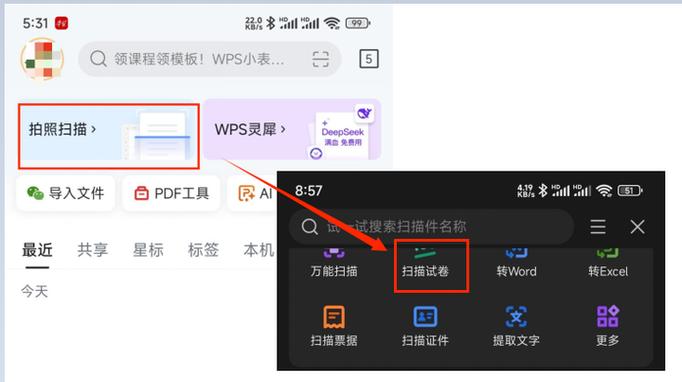Tap the magnifier icon in home search bar

click(x=98, y=59)
